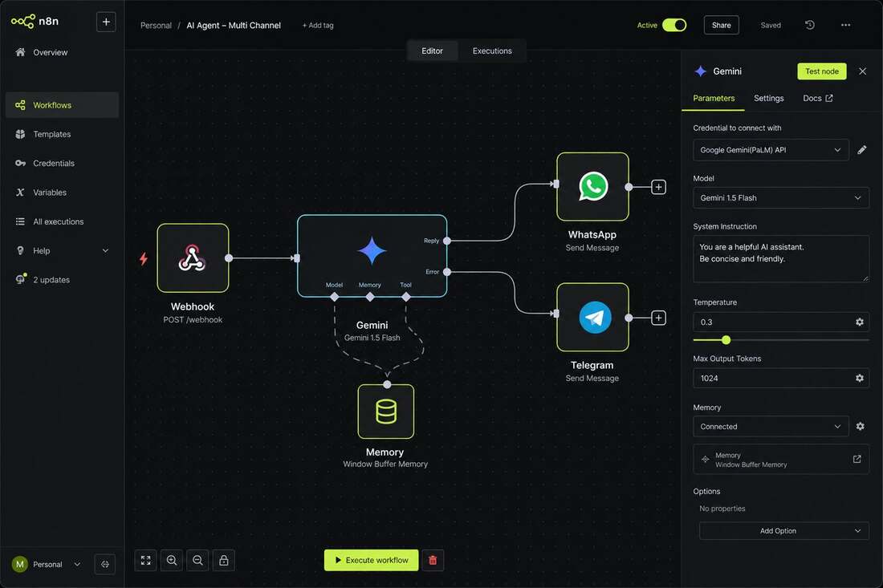Add node after WhatsApp plus
The width and height of the screenshot is (883, 588).
[x=658, y=187]
